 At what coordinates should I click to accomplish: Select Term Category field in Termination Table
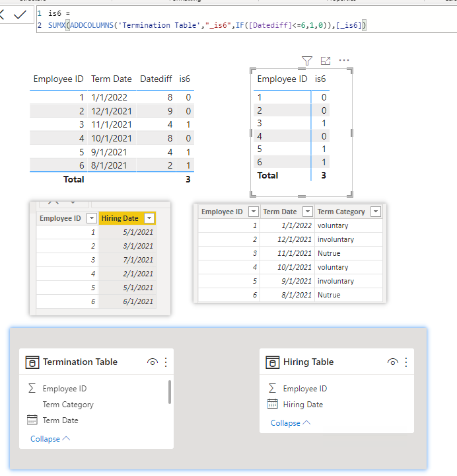click(x=68, y=405)
